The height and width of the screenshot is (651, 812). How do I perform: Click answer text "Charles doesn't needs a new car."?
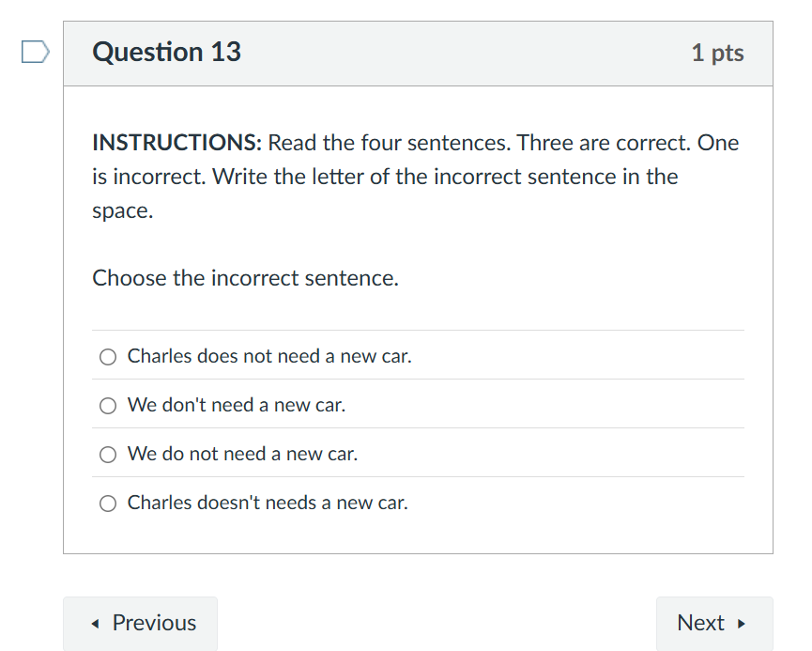pyautogui.click(x=268, y=504)
